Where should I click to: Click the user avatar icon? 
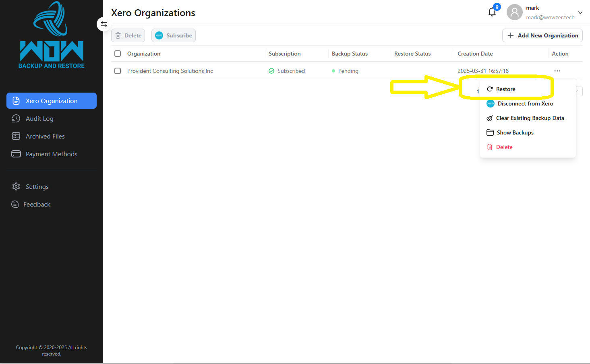pyautogui.click(x=514, y=12)
